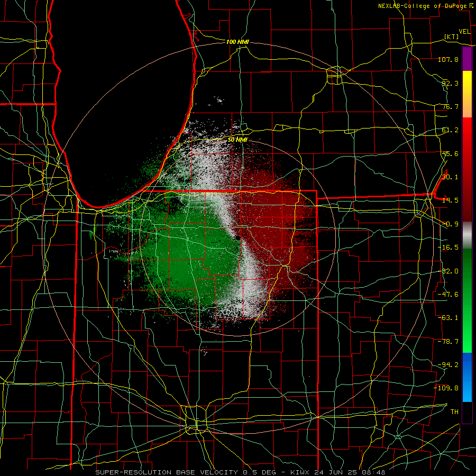Select the 107.8 value on the velocity scale
Image resolution: width=476 pixels, height=476 pixels.
[x=448, y=60]
